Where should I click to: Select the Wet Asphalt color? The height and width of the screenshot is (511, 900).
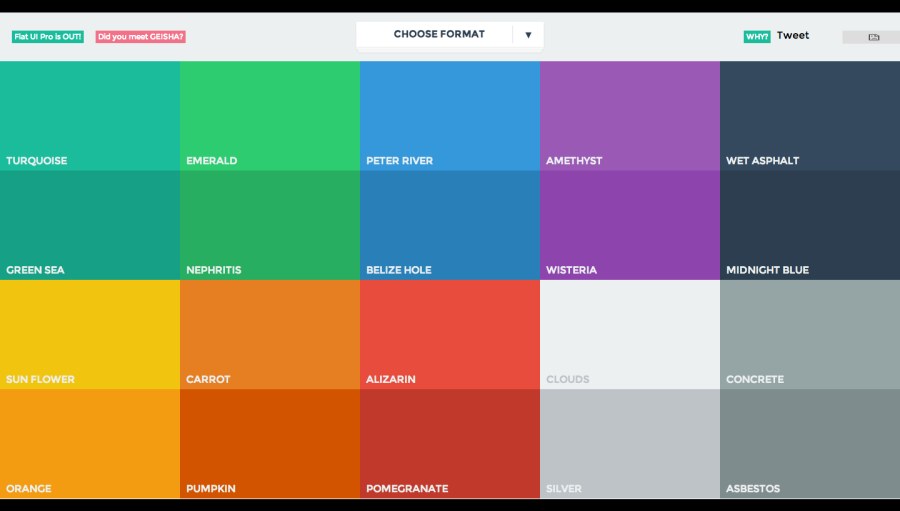pyautogui.click(x=810, y=116)
